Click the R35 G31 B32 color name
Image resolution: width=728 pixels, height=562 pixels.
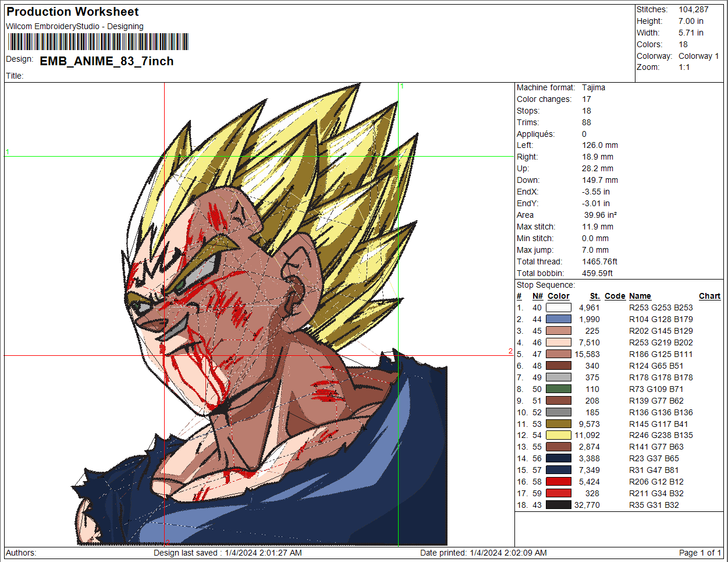tap(654, 505)
